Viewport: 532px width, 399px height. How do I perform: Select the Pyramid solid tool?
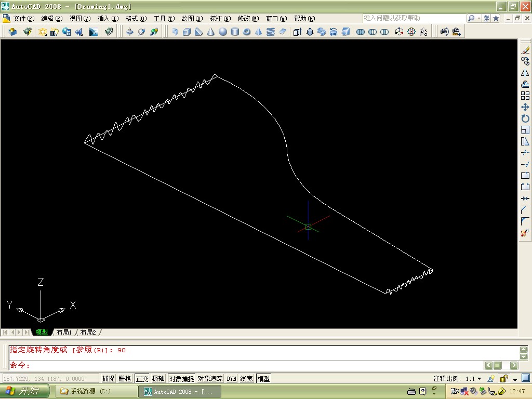(259, 32)
